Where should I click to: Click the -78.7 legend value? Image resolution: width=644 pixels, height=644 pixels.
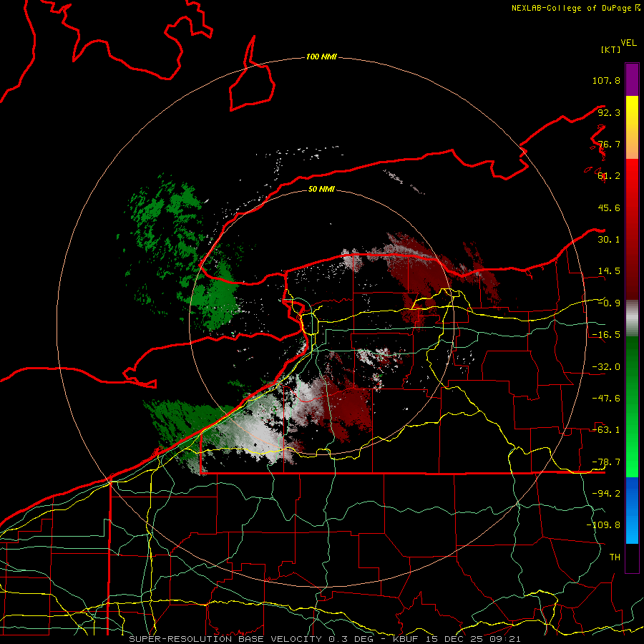click(606, 462)
